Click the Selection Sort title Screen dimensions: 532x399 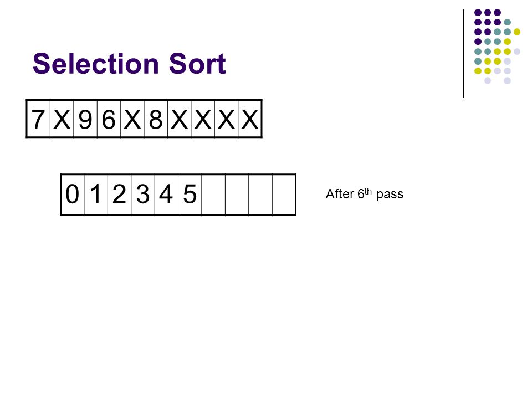click(x=129, y=64)
